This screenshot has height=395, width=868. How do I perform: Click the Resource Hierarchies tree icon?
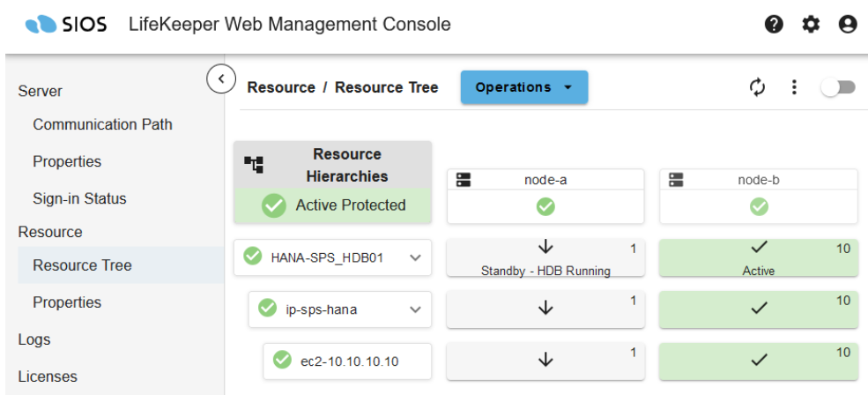(254, 164)
